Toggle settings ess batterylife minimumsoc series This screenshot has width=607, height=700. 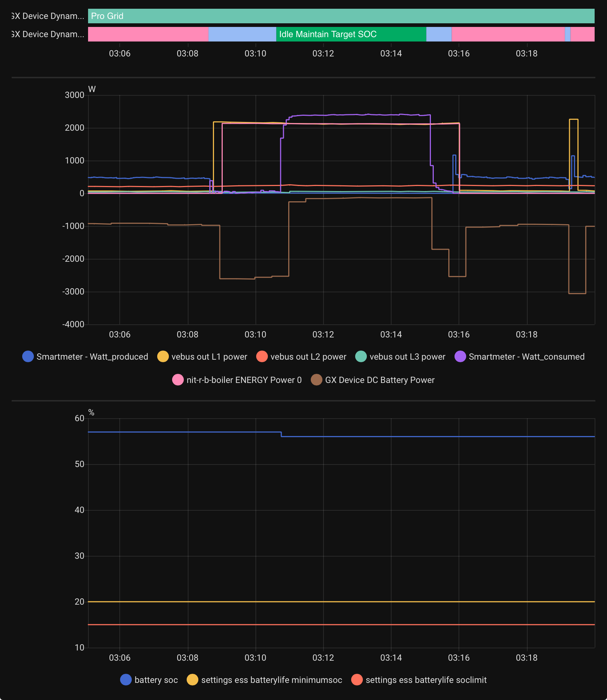pyautogui.click(x=265, y=680)
